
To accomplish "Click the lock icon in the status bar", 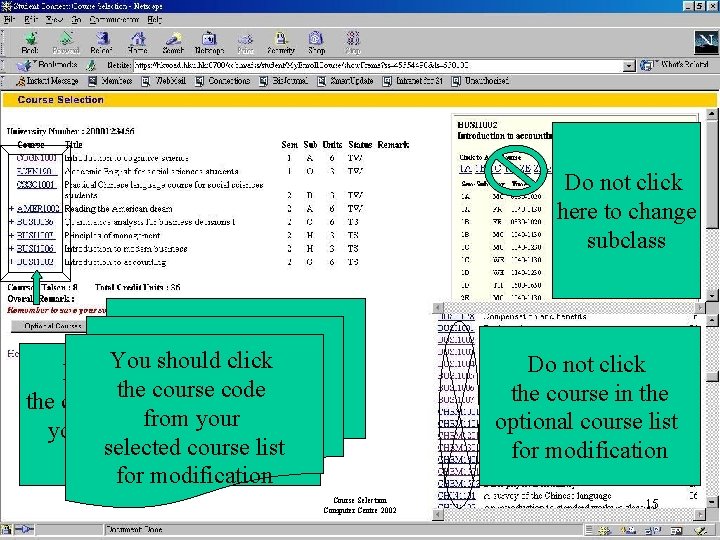I will 6,529.
